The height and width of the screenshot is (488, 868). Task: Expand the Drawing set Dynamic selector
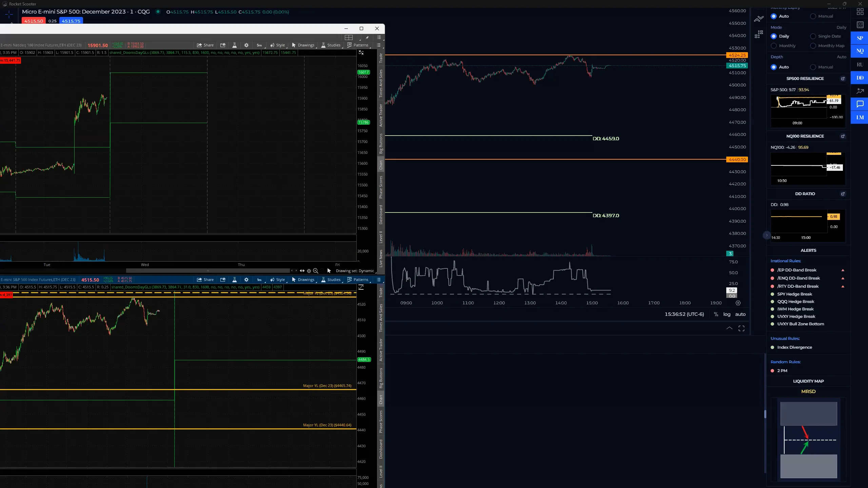(x=355, y=271)
